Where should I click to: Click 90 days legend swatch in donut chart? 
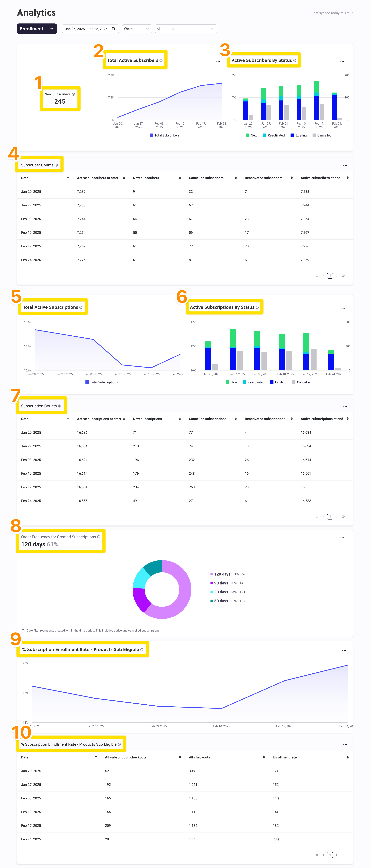pyautogui.click(x=212, y=583)
